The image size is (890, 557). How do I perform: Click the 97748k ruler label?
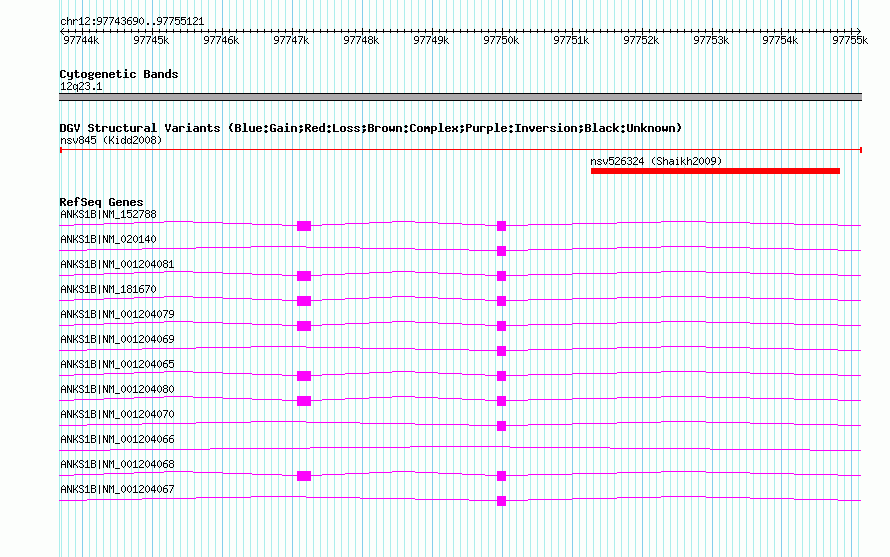pyautogui.click(x=361, y=40)
